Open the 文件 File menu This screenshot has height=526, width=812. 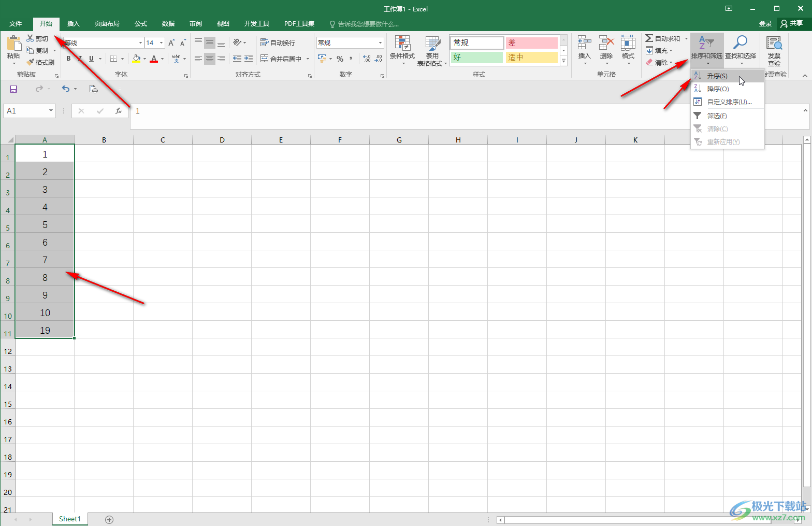click(16, 24)
